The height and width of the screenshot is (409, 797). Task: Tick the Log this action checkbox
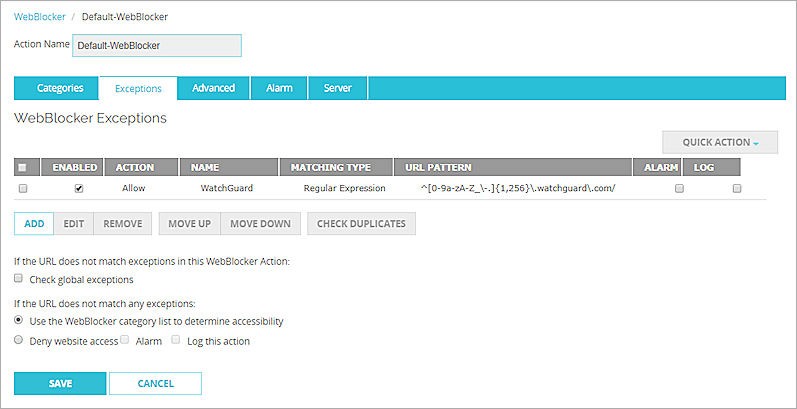[x=176, y=340]
